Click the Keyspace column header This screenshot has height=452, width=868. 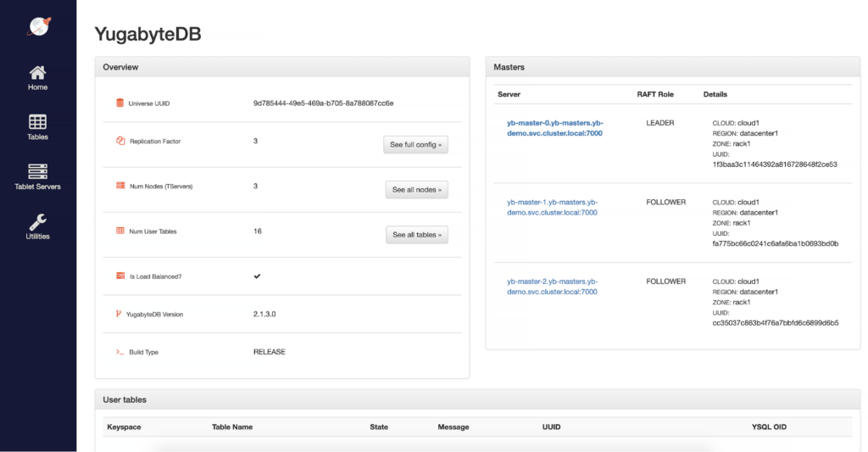tap(123, 427)
